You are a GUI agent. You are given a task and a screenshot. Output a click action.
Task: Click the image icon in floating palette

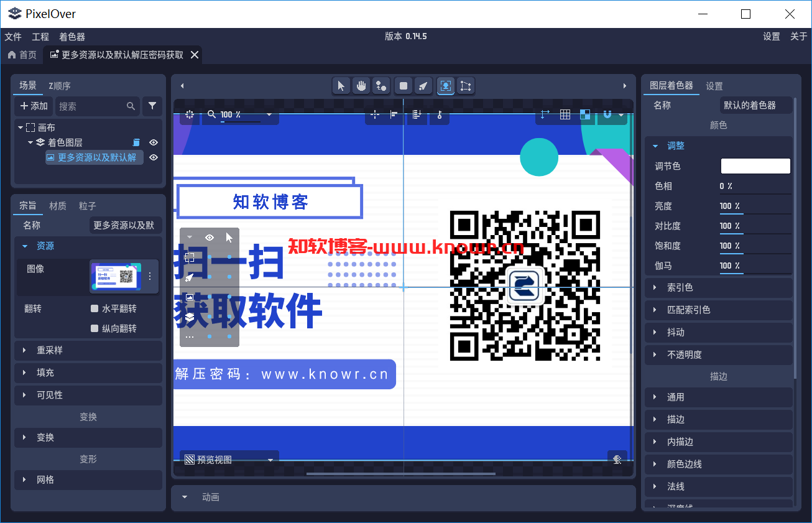[190, 297]
